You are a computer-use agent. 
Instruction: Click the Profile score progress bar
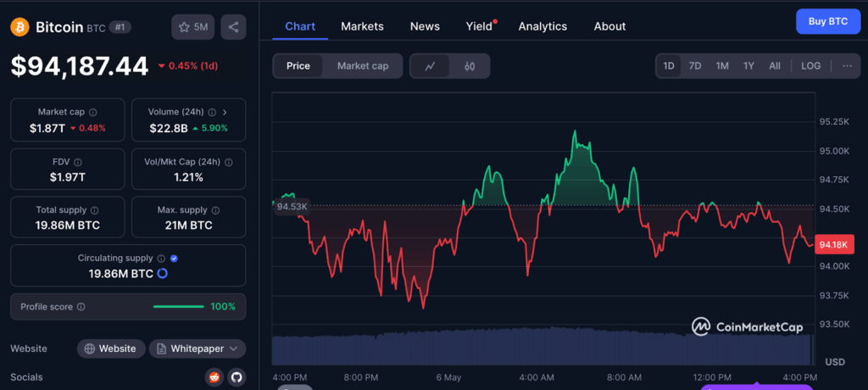point(178,307)
